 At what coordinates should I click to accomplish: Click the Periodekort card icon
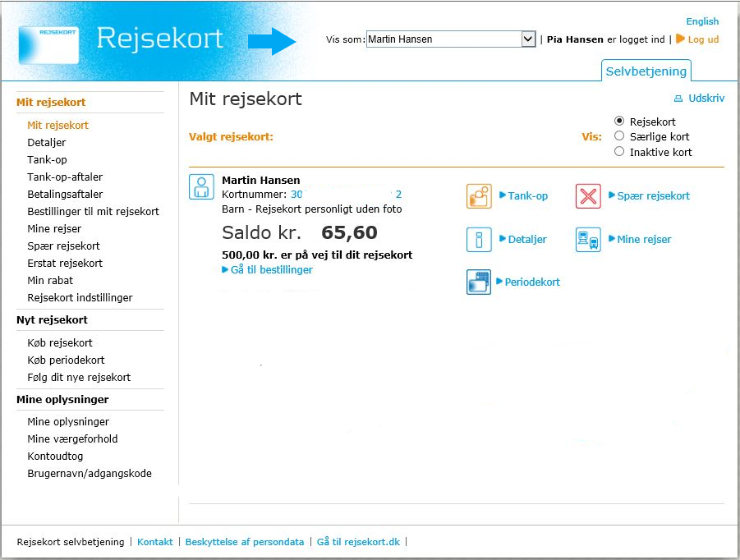pos(479,282)
